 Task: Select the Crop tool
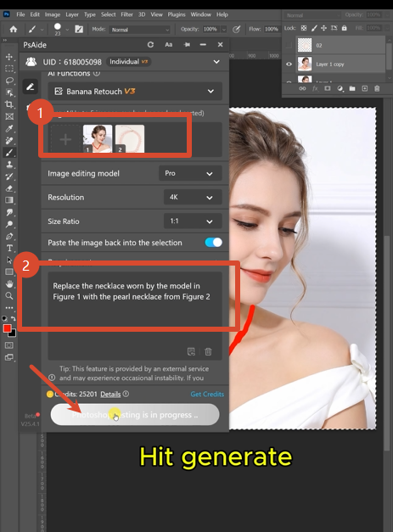coord(9,104)
